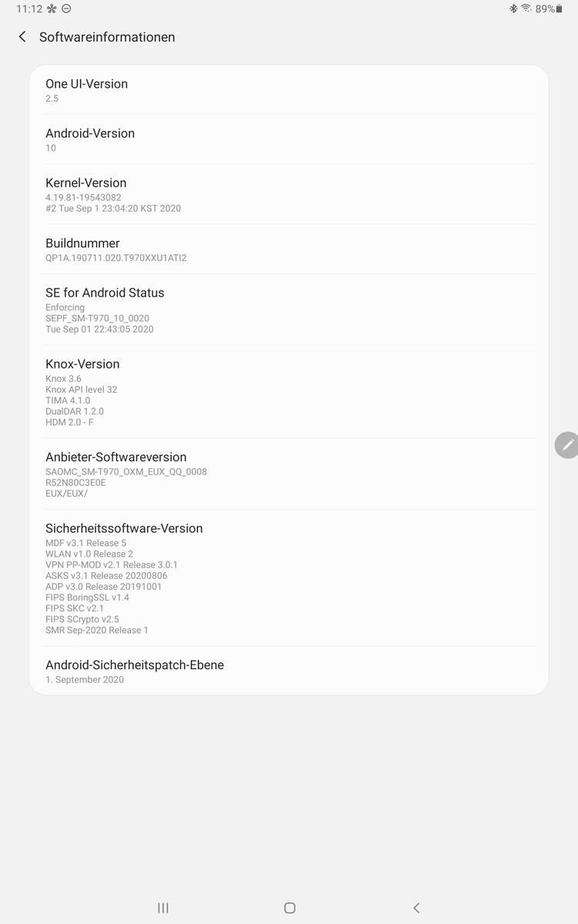Screen dimensions: 578x924
Task: Tap the Softwareinformationen page title
Action: click(x=107, y=37)
